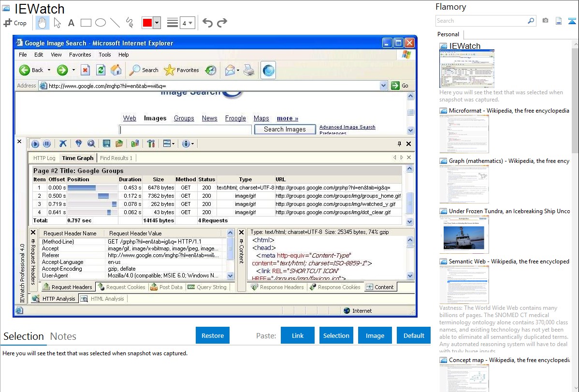Click the IE Print icon
579x392 pixels.
(249, 70)
